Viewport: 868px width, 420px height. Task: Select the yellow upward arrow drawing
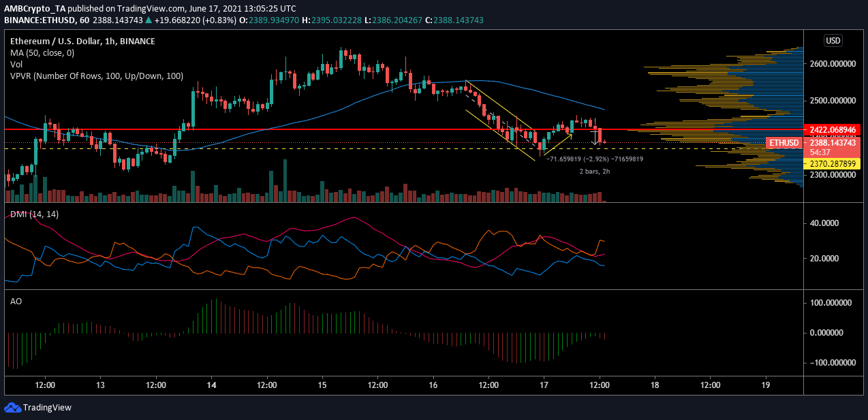[x=559, y=143]
